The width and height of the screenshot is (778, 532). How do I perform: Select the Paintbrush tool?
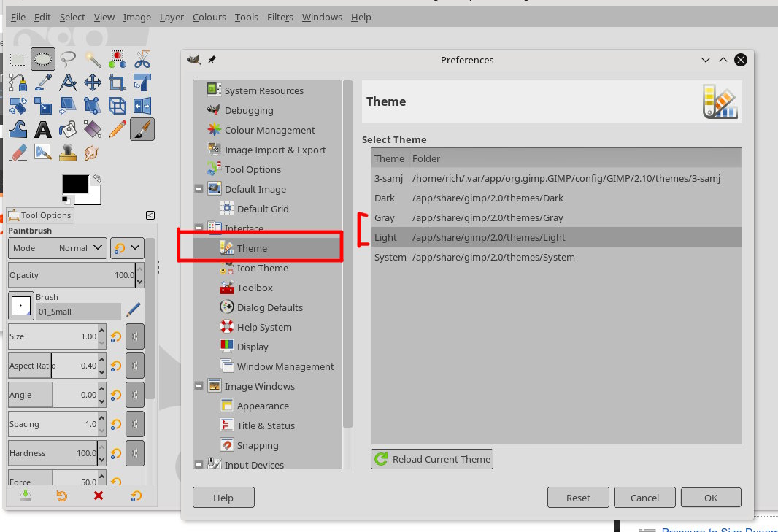point(142,129)
